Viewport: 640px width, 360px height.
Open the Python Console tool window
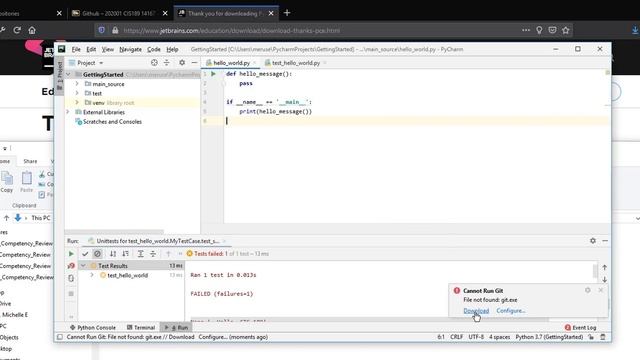pos(93,327)
